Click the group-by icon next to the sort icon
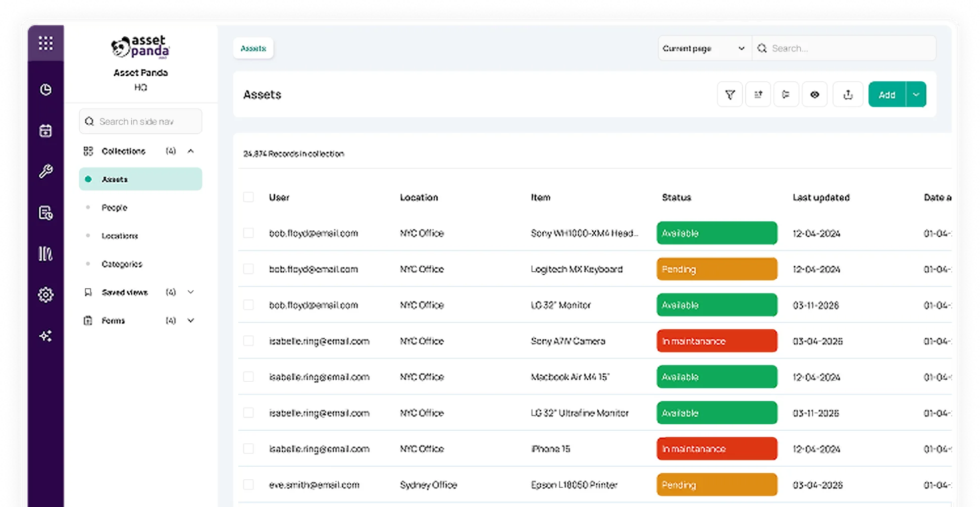Viewport: 980px width, 507px height. click(x=786, y=94)
